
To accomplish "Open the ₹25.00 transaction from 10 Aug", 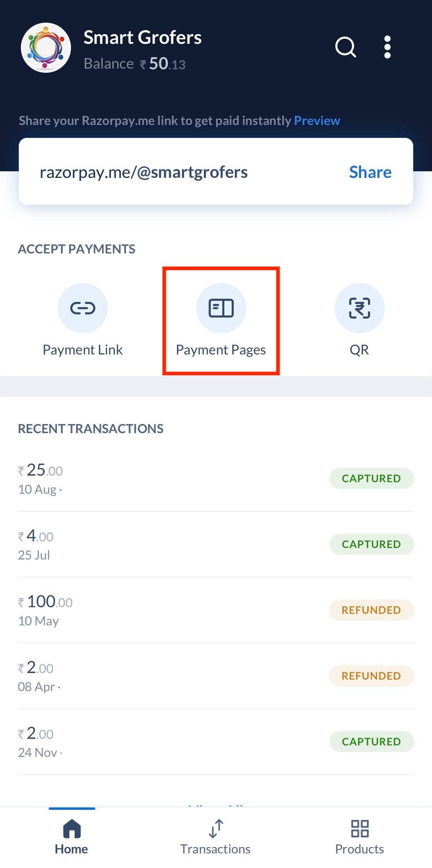I will pyautogui.click(x=216, y=478).
